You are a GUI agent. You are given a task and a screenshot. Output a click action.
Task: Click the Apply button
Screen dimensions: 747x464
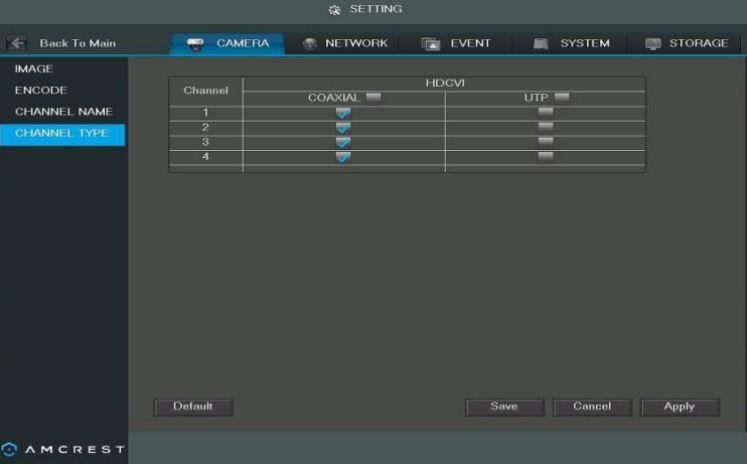(x=680, y=407)
